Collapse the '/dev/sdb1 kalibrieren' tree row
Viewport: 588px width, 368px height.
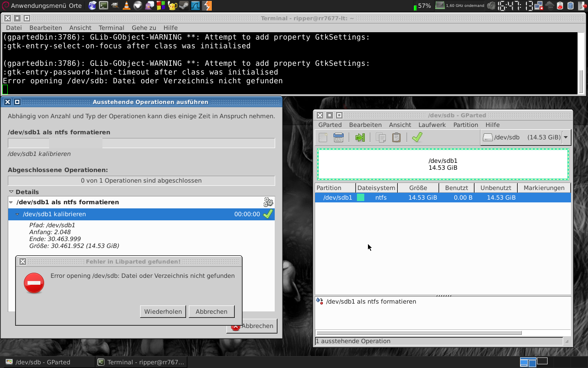click(17, 214)
